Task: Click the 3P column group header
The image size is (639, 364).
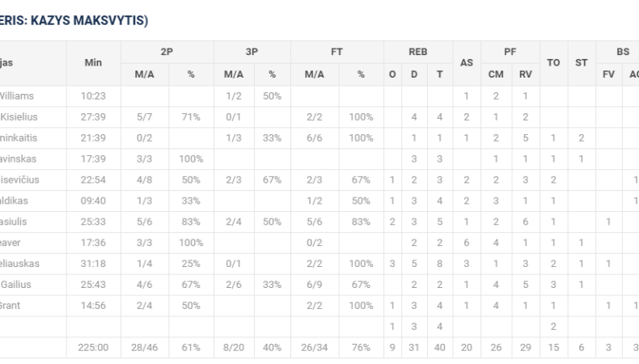Action: click(252, 52)
